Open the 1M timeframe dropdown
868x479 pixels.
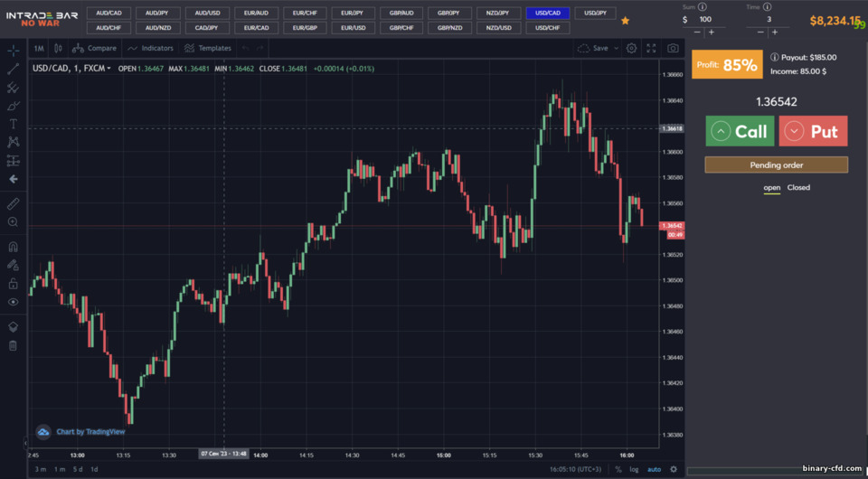[x=39, y=48]
